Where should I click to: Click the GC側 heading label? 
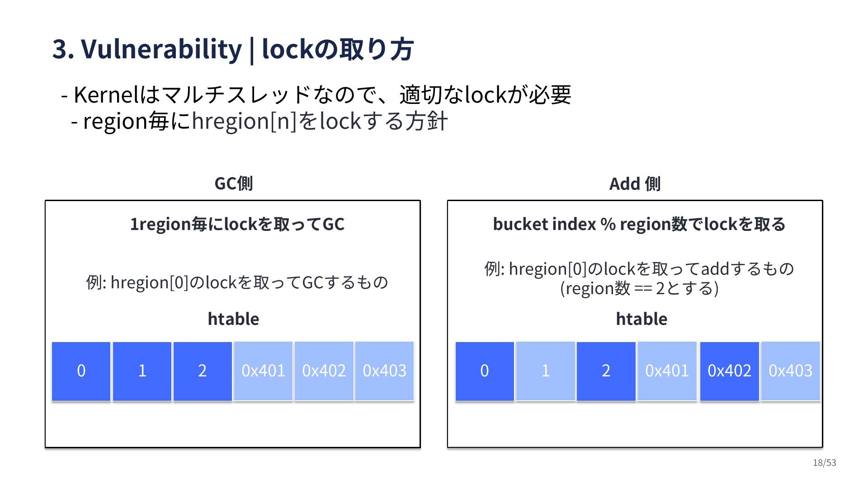(x=233, y=183)
